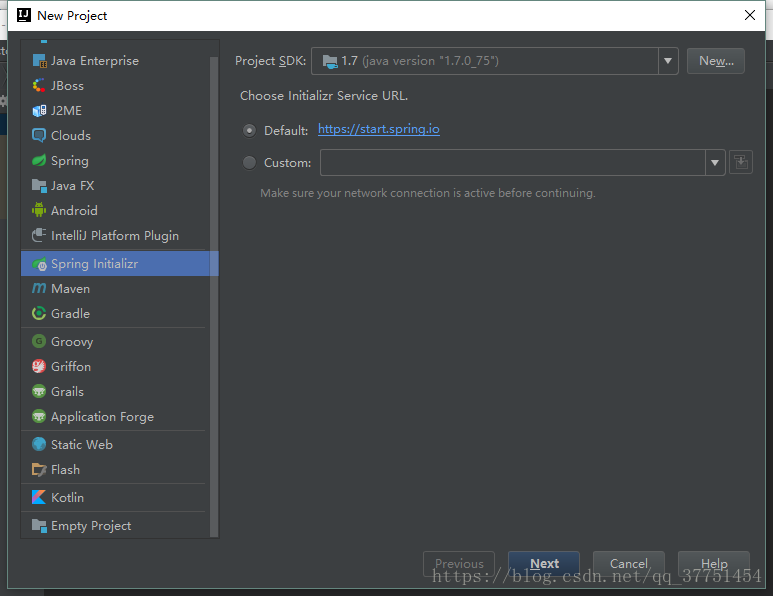Select IntelliJ Platform Plugin in the list
The height and width of the screenshot is (596, 773).
115,236
